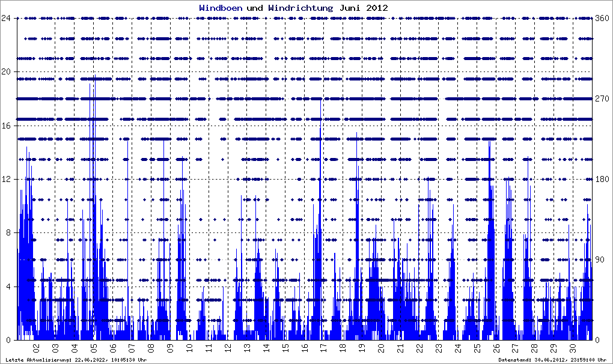Click day label 13 on the x-axis
The height and width of the screenshot is (364, 613).
(246, 348)
